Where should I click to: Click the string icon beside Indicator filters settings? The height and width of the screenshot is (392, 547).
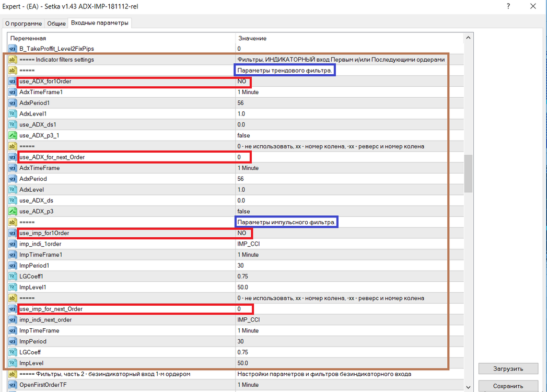(13, 60)
